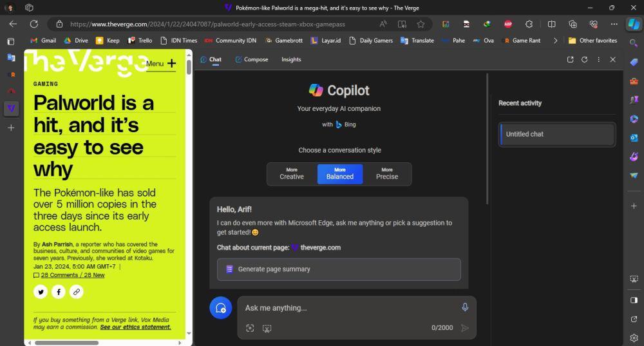Viewport: 644px width, 346px height.
Task: Open the sidebar Shopping tag icon
Action: (634, 62)
